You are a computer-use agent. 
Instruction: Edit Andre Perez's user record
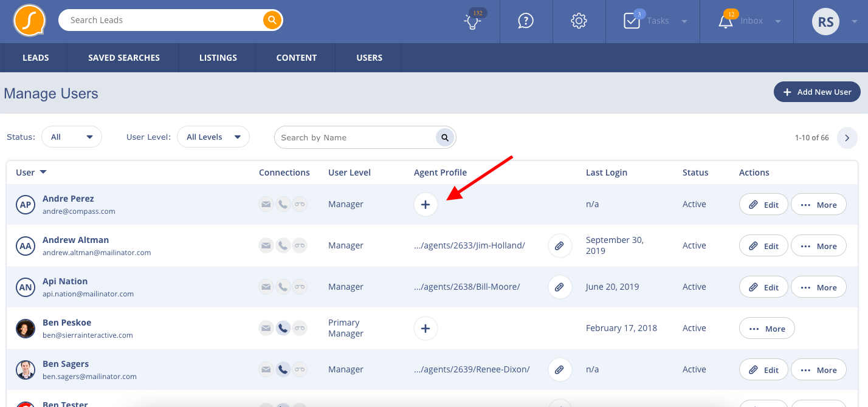point(763,205)
